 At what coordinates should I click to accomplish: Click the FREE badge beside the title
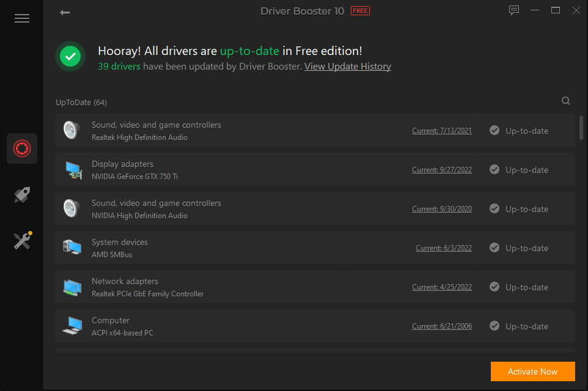[x=360, y=10]
